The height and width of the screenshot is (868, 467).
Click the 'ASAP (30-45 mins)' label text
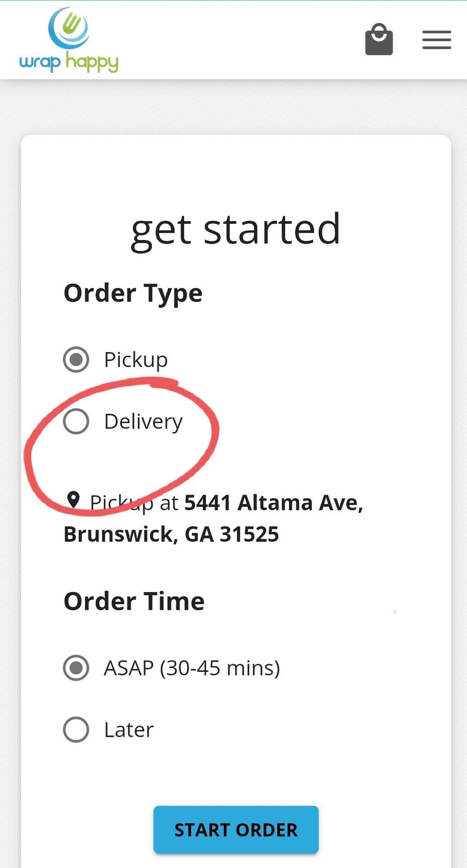click(x=192, y=668)
